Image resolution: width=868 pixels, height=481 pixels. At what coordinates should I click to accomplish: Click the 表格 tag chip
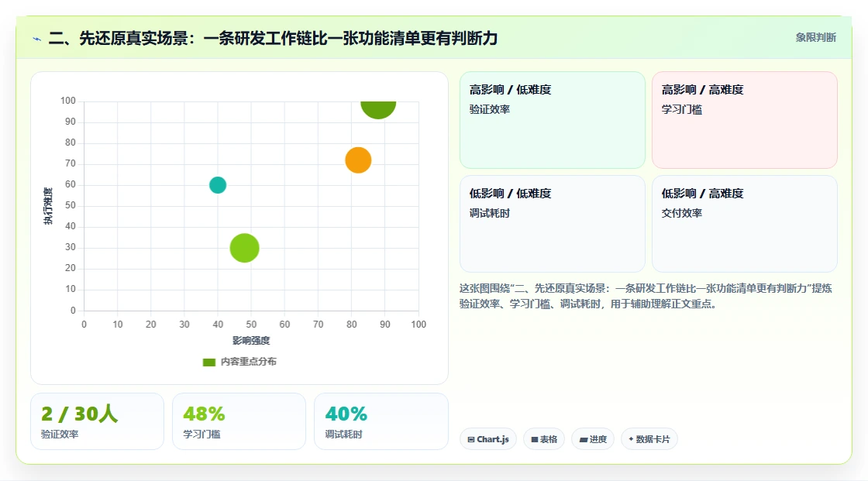[544, 439]
